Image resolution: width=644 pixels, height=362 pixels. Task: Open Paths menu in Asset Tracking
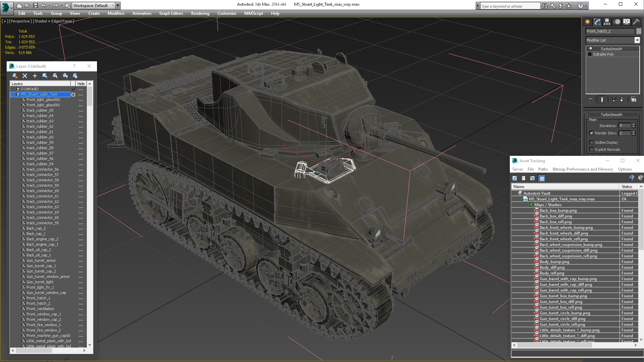(x=543, y=169)
